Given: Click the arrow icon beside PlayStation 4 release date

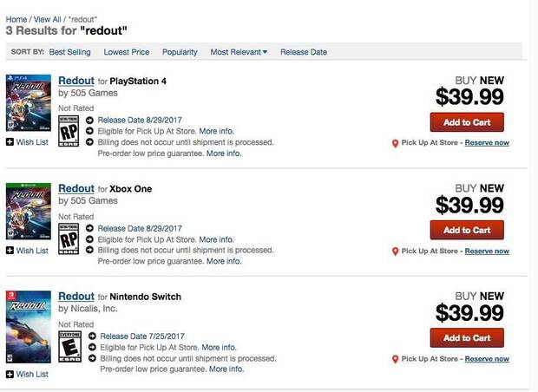Looking at the screenshot, I should 89,120.
